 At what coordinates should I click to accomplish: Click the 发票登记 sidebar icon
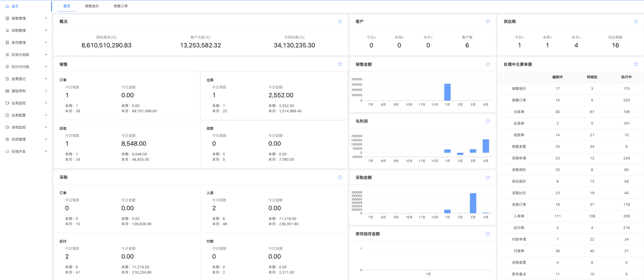click(x=7, y=79)
